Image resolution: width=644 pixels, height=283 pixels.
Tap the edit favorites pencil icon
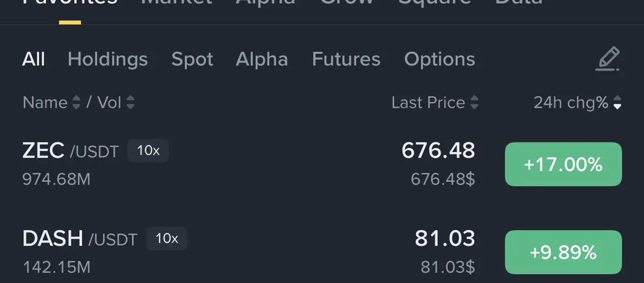tap(608, 59)
